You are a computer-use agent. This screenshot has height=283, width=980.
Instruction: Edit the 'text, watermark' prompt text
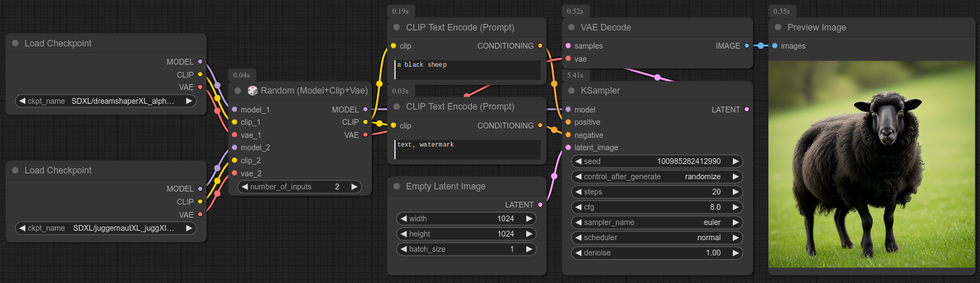[468, 149]
